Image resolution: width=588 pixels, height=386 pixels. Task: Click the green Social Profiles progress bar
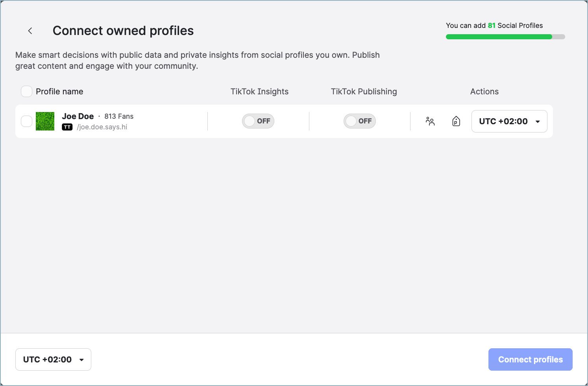click(x=499, y=37)
